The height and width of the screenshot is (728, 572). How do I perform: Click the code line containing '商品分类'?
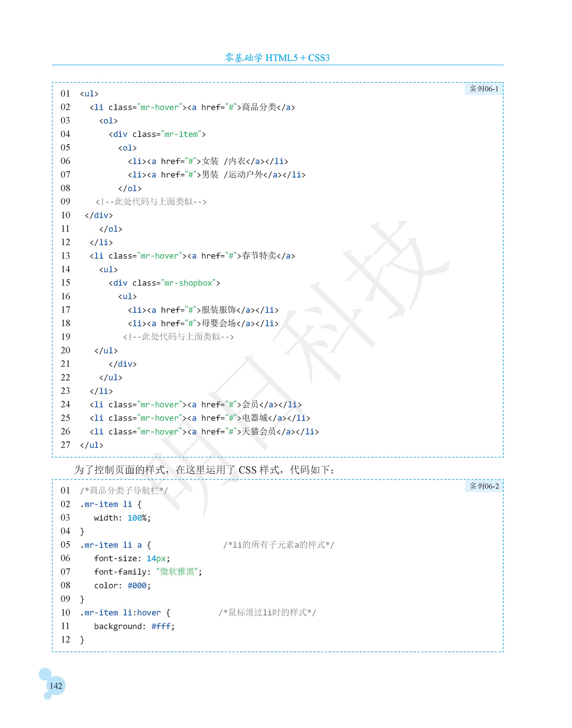point(192,107)
